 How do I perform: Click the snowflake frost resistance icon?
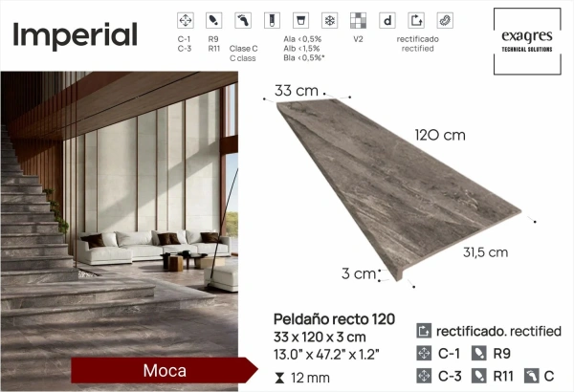point(329,20)
